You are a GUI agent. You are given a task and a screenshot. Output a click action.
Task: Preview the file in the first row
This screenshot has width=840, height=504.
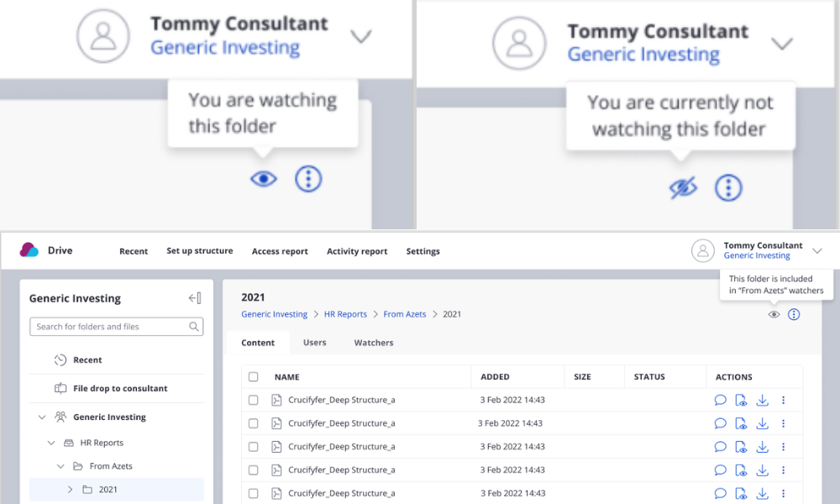pos(741,400)
